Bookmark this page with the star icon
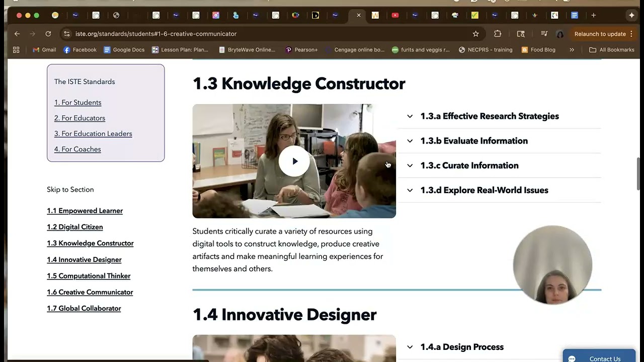The width and height of the screenshot is (644, 362). point(476,34)
